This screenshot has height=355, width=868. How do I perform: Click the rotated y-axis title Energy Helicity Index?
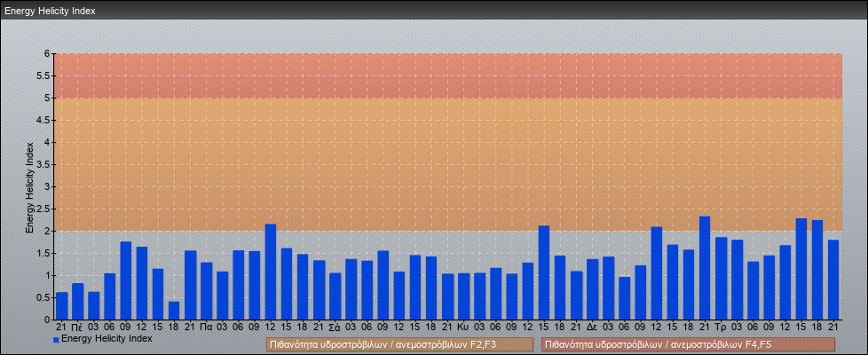click(29, 186)
